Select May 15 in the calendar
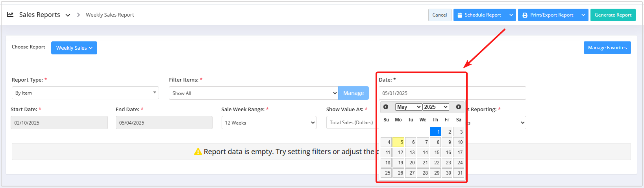 435,152
